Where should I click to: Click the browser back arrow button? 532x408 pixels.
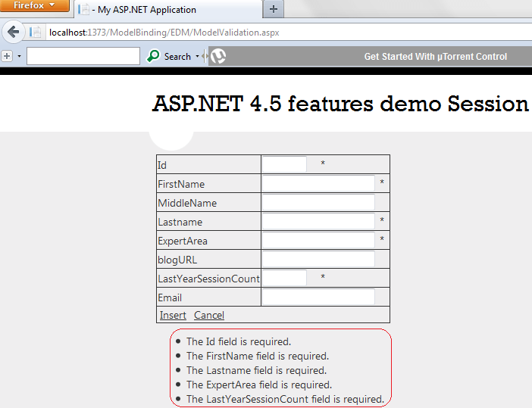(x=13, y=32)
